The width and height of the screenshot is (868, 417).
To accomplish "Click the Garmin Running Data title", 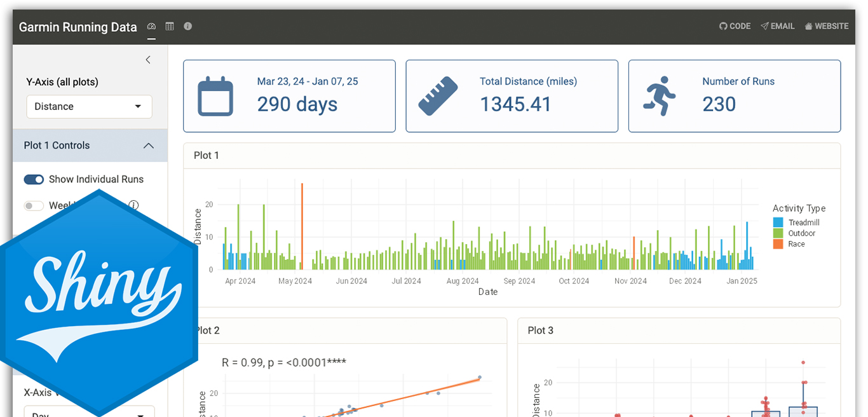I will 78,27.
